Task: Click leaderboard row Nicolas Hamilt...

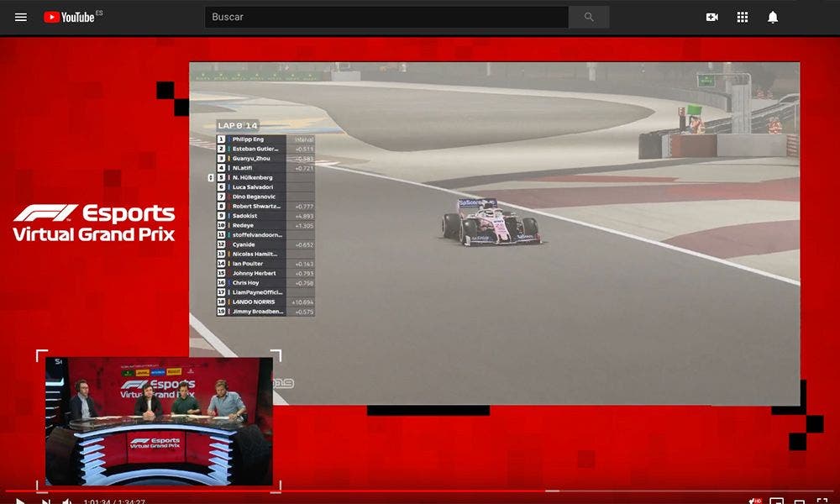Action: (265, 255)
